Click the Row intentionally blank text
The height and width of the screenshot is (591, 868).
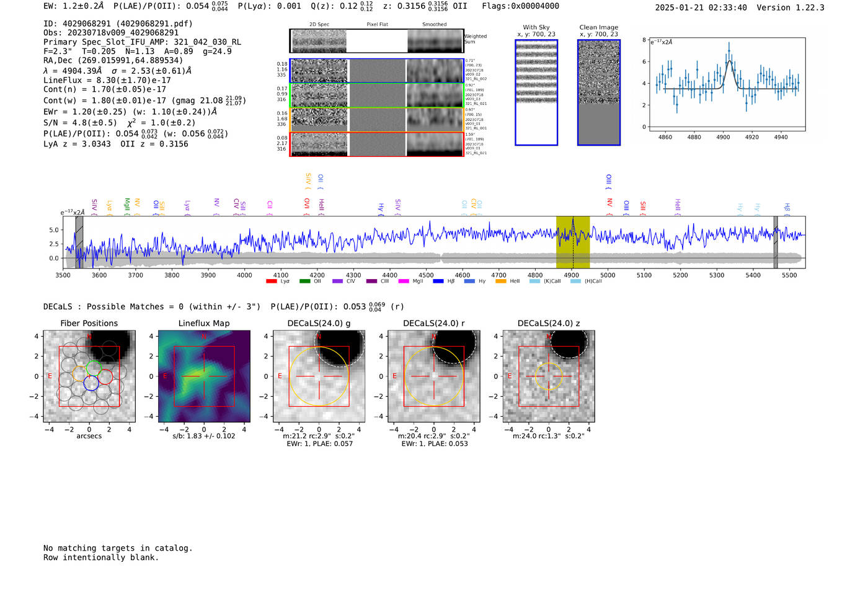click(101, 558)
